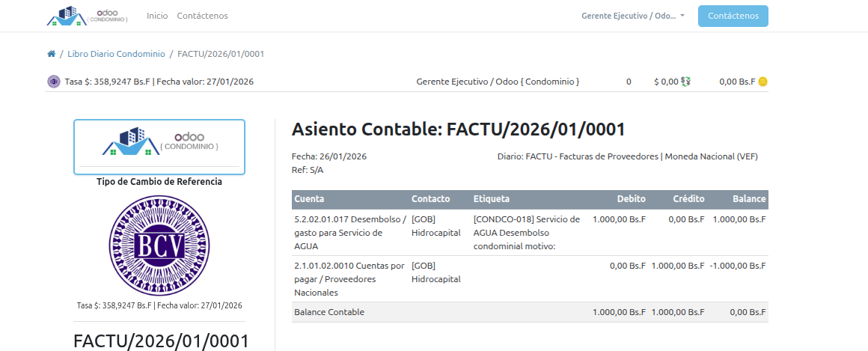This screenshot has height=351, width=868.
Task: Click the Cuenta column header
Action: (x=309, y=199)
